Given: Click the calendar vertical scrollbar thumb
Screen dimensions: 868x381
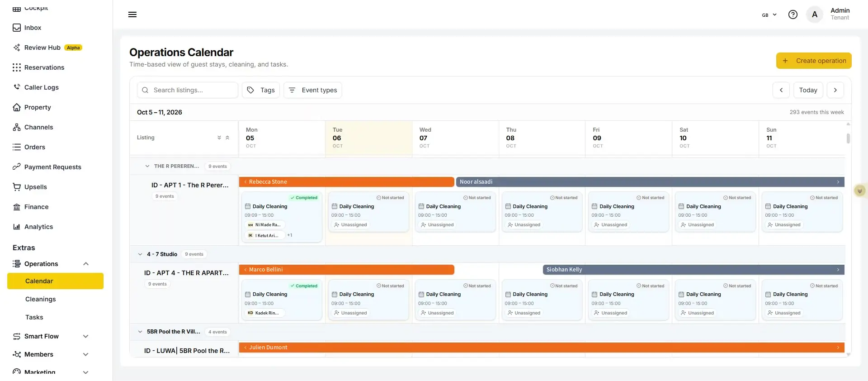Looking at the screenshot, I should click(848, 138).
